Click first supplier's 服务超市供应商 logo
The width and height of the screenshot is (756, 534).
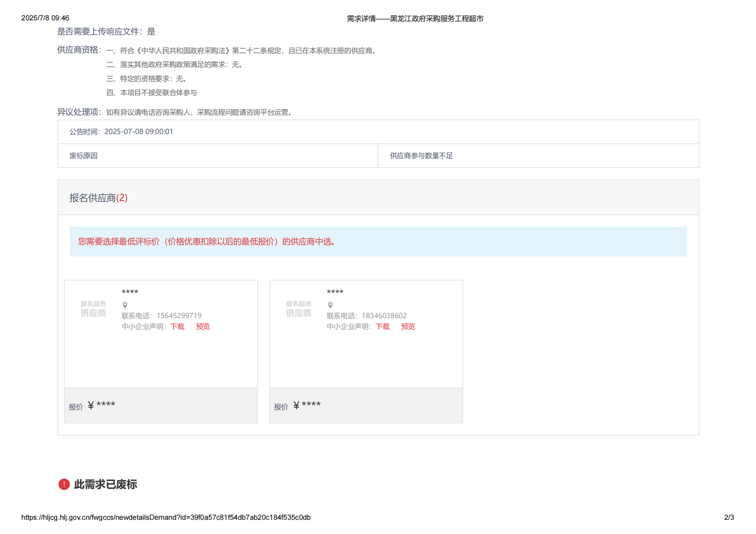(x=93, y=309)
